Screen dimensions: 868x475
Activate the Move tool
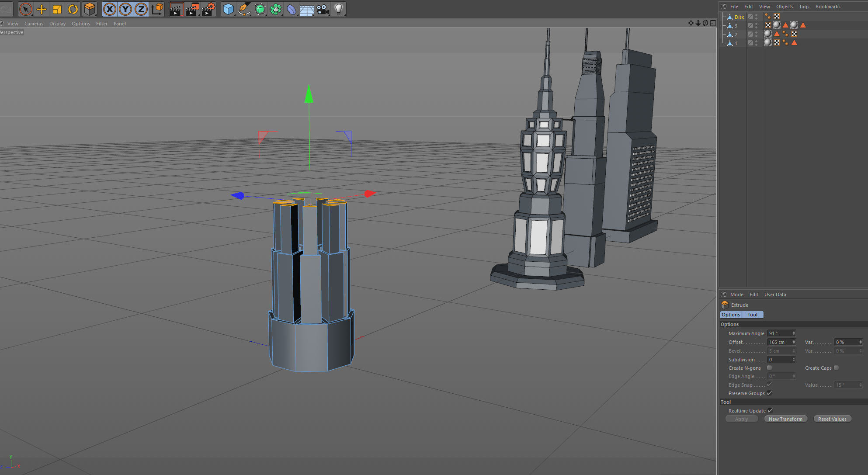pyautogui.click(x=42, y=9)
